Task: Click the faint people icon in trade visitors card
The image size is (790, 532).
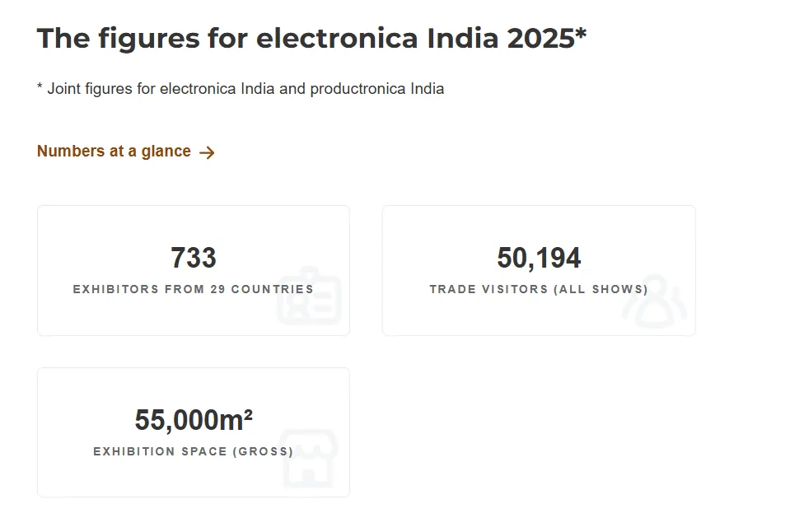Action: [654, 301]
